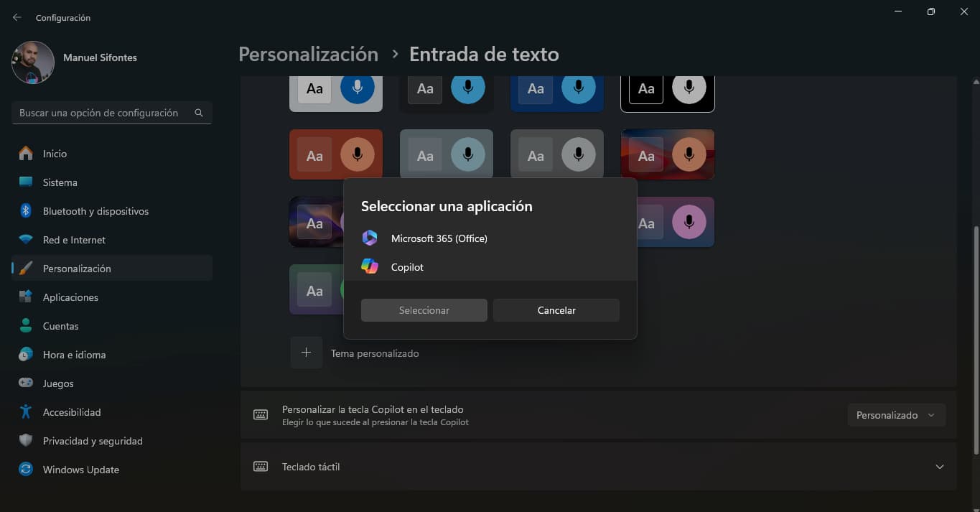Open the Accesibilidad icon
Screen dimensions: 980x512
26,412
